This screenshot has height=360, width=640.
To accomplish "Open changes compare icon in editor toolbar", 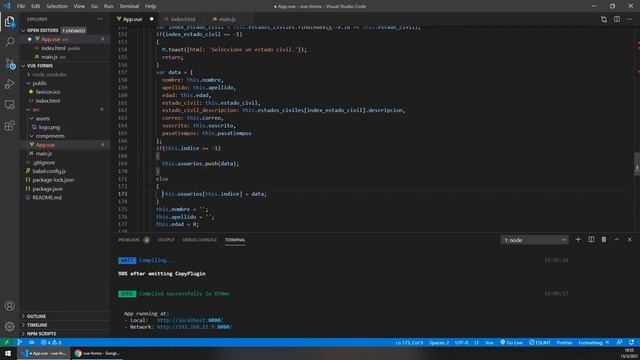I will coord(604,19).
